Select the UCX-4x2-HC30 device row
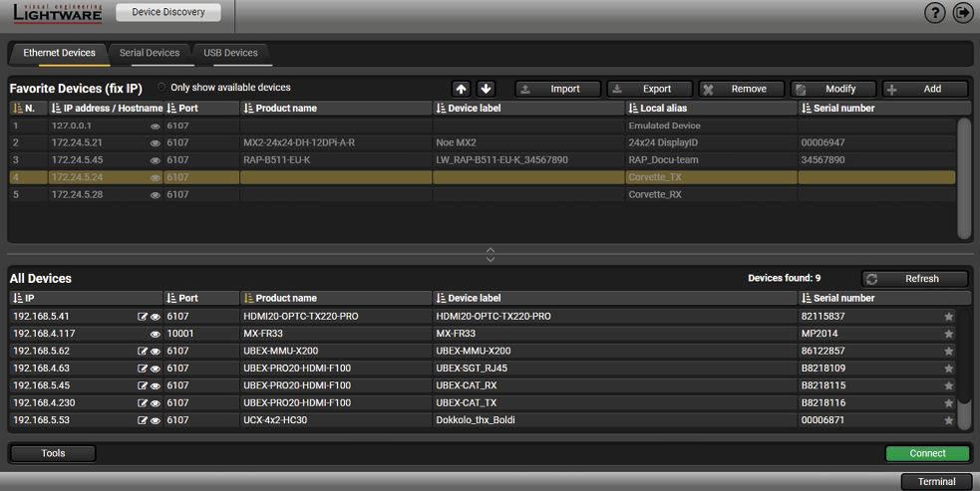The width and height of the screenshot is (980, 491). pos(483,420)
